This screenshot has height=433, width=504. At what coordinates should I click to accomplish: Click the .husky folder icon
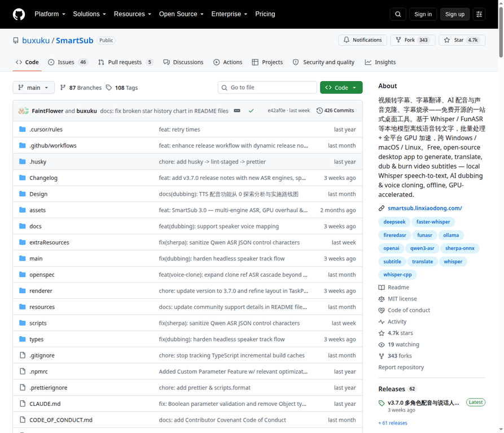(x=23, y=161)
